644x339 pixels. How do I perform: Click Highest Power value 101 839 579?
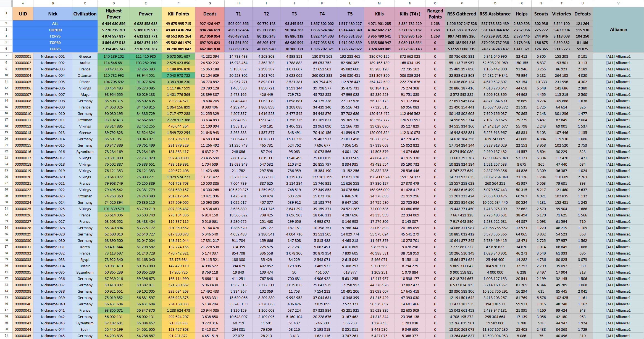coord(114,209)
